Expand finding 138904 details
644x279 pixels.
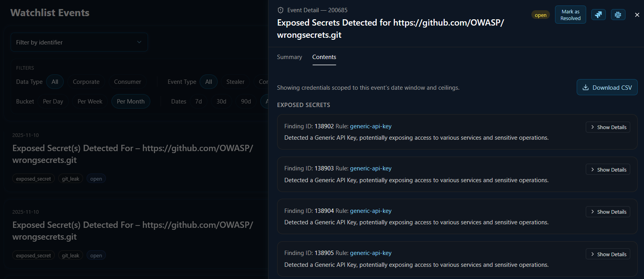(x=608, y=212)
